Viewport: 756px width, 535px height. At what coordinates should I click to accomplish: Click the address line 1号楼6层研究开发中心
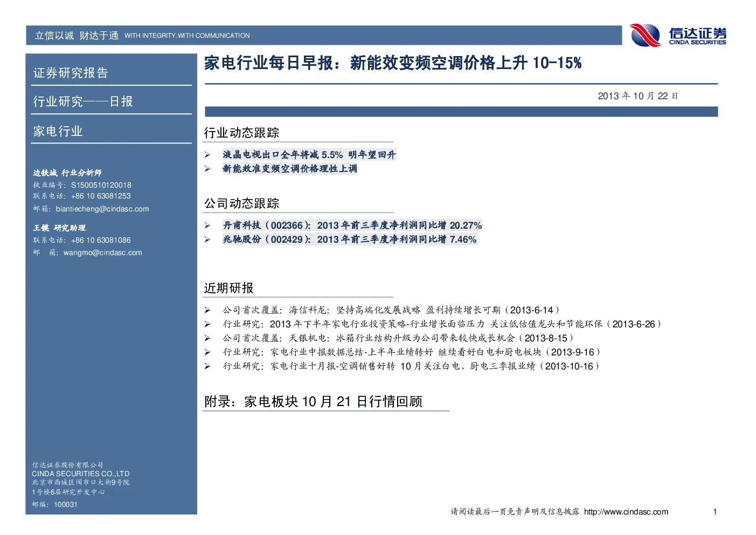point(68,492)
